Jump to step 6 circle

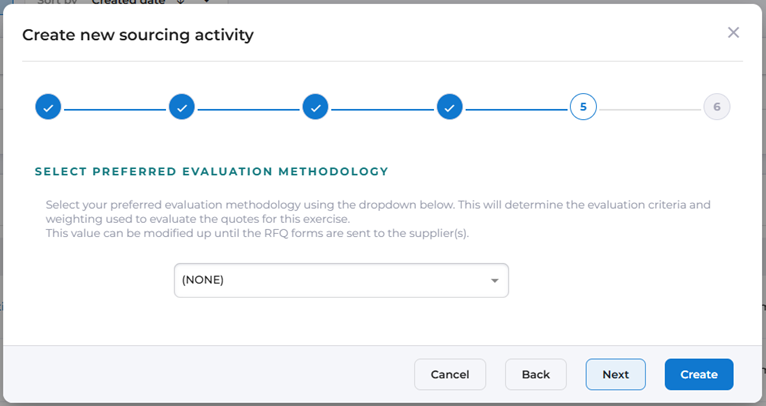point(717,107)
